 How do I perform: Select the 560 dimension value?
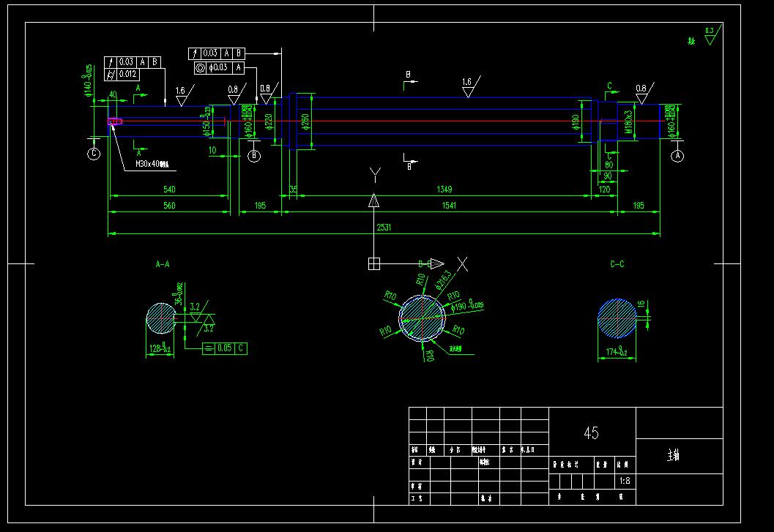tap(169, 206)
